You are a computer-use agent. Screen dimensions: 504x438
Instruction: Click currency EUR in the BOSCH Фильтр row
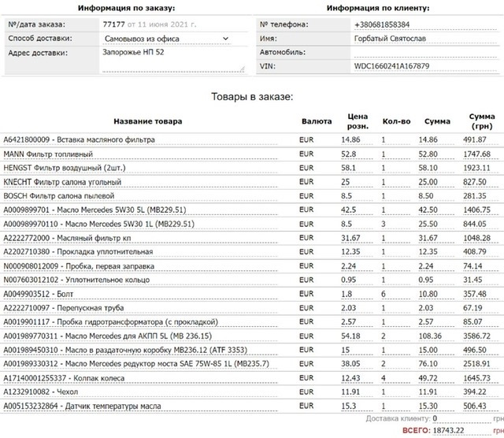pos(306,196)
